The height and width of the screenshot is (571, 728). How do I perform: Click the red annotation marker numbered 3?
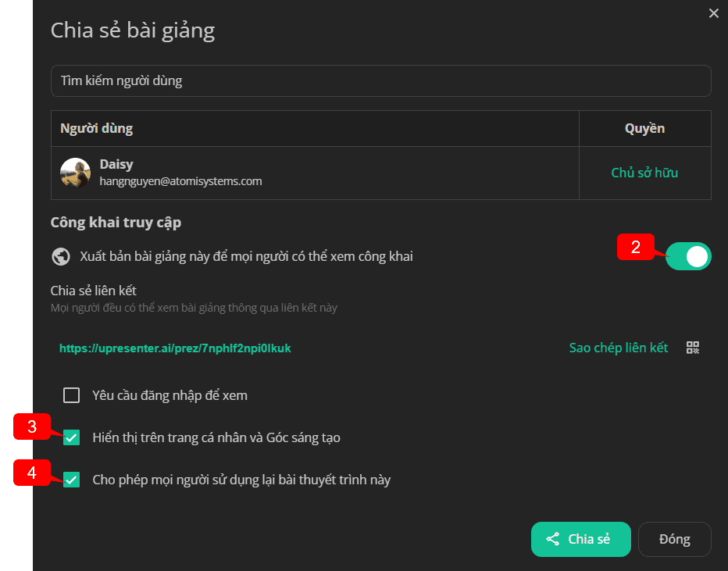click(31, 426)
